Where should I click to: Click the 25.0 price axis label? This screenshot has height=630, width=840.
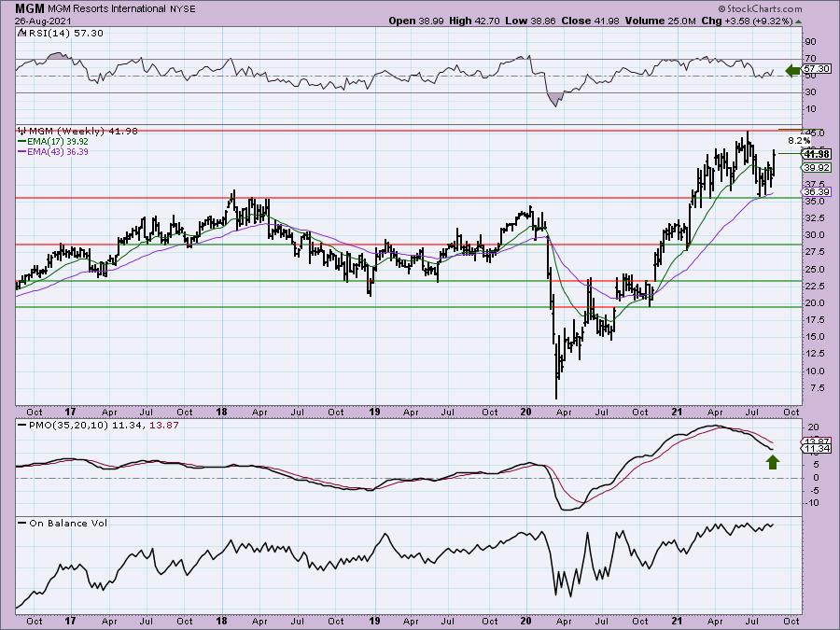point(814,269)
